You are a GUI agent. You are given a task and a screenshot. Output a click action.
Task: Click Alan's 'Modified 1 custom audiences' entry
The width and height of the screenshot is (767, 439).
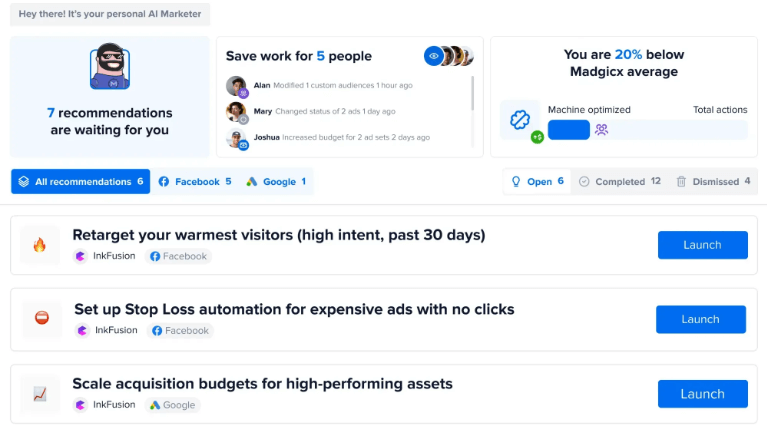tap(333, 85)
